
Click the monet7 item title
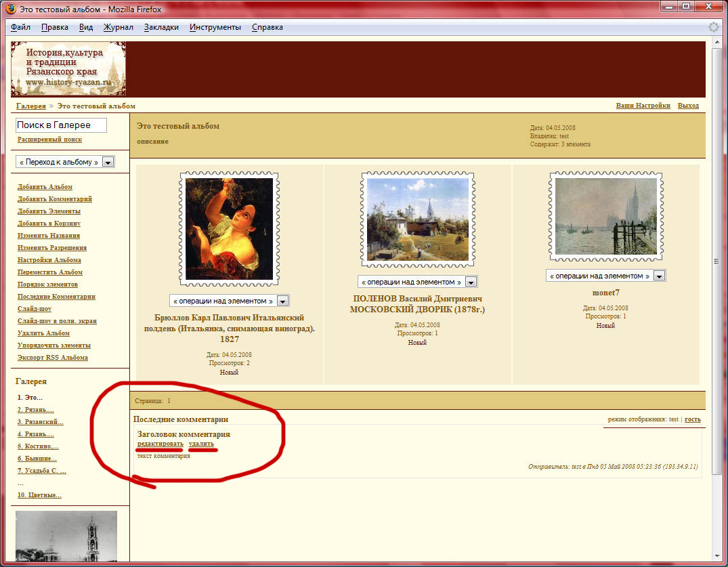(x=606, y=293)
